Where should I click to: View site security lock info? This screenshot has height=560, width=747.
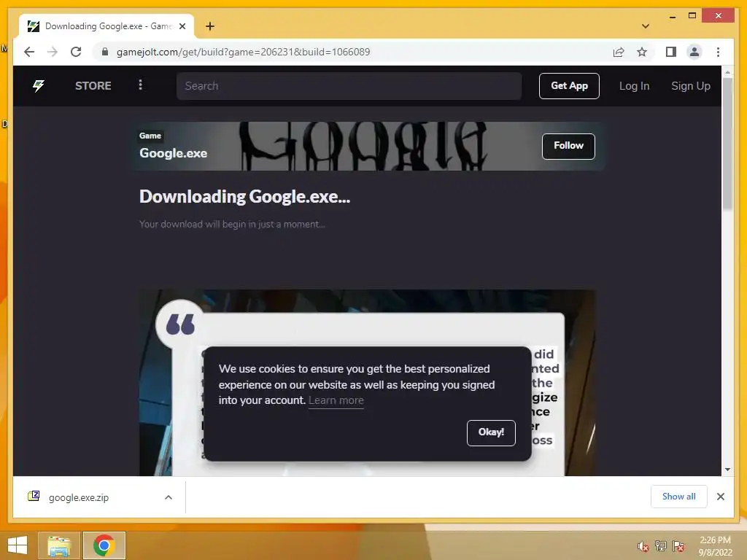pyautogui.click(x=105, y=52)
